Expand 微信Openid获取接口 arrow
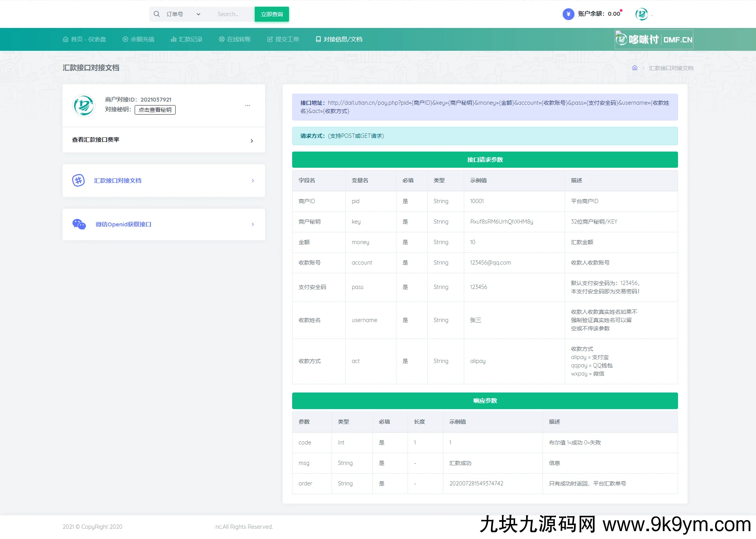Image resolution: width=756 pixels, height=539 pixels. pyautogui.click(x=253, y=224)
